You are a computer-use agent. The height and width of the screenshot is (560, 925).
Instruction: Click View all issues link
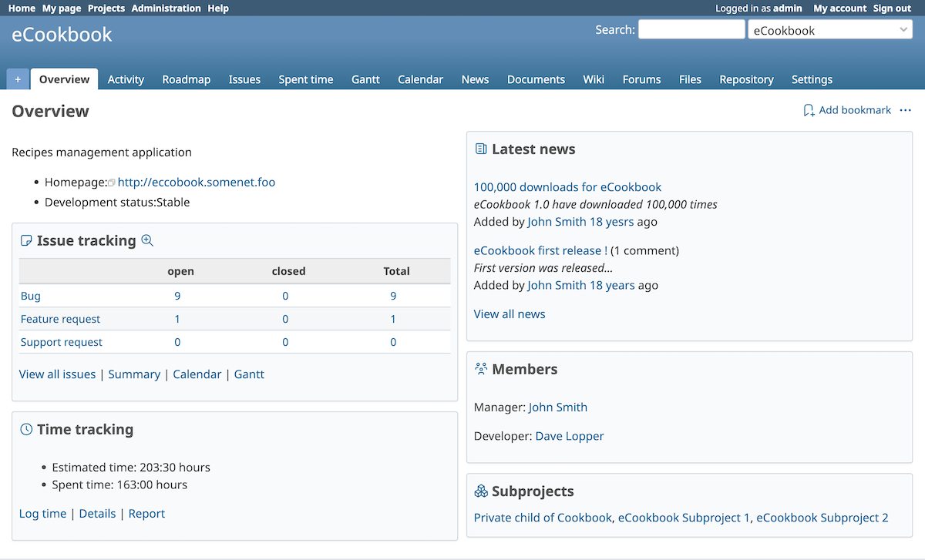(58, 374)
